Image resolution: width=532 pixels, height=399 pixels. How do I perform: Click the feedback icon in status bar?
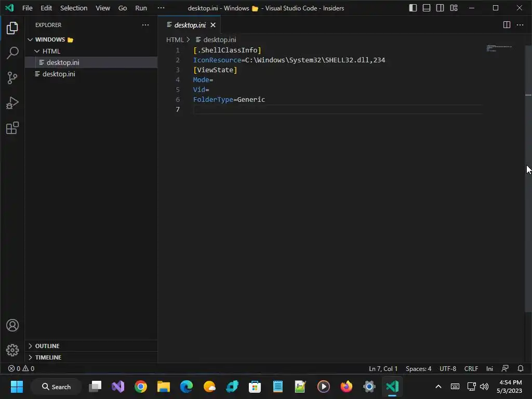pyautogui.click(x=505, y=368)
